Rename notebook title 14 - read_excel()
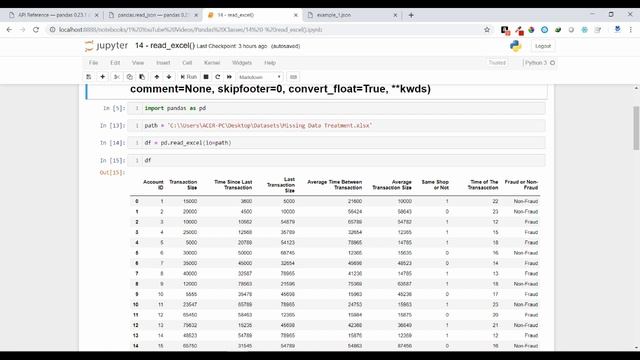Screen dimensions: 640x360 pyautogui.click(x=165, y=46)
